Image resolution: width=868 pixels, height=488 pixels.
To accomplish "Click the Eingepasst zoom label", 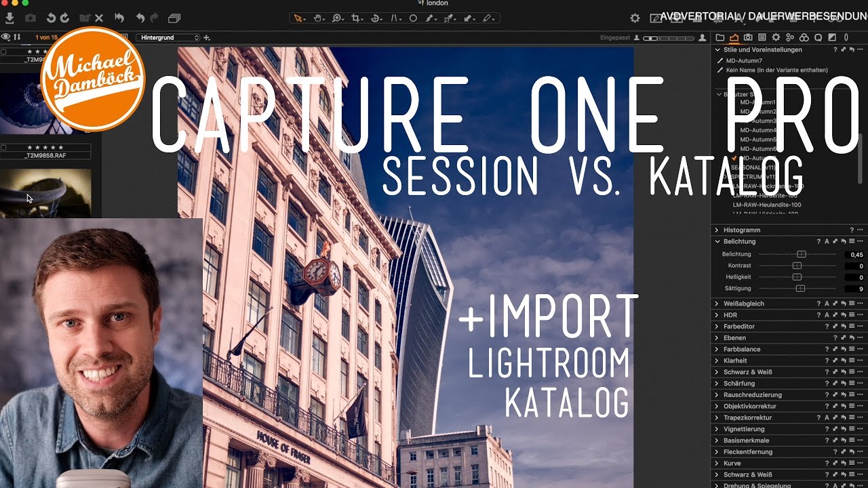I will [615, 38].
